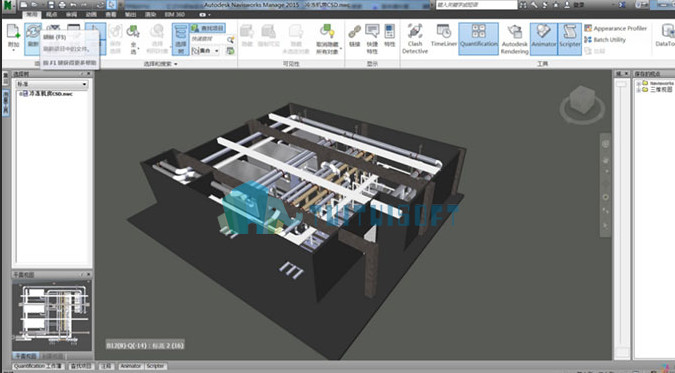Switch to the BIM 360 ribbon tab
675x373 pixels.
coord(174,14)
